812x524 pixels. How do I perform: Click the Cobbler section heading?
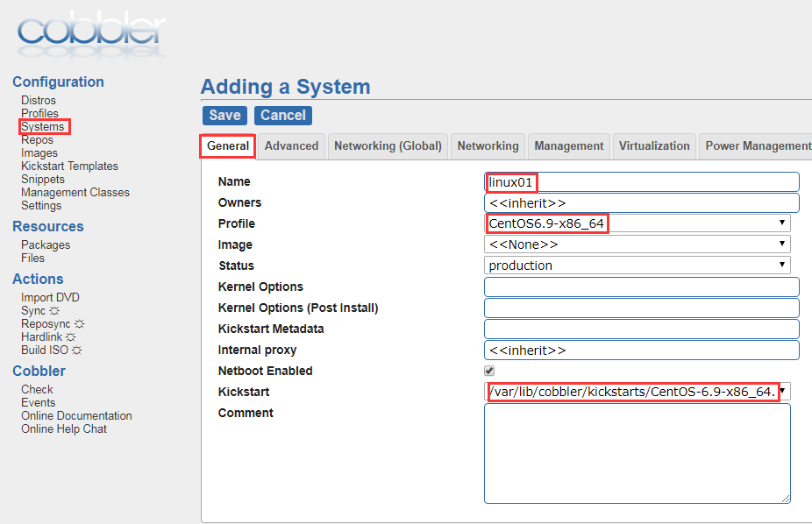coord(39,371)
